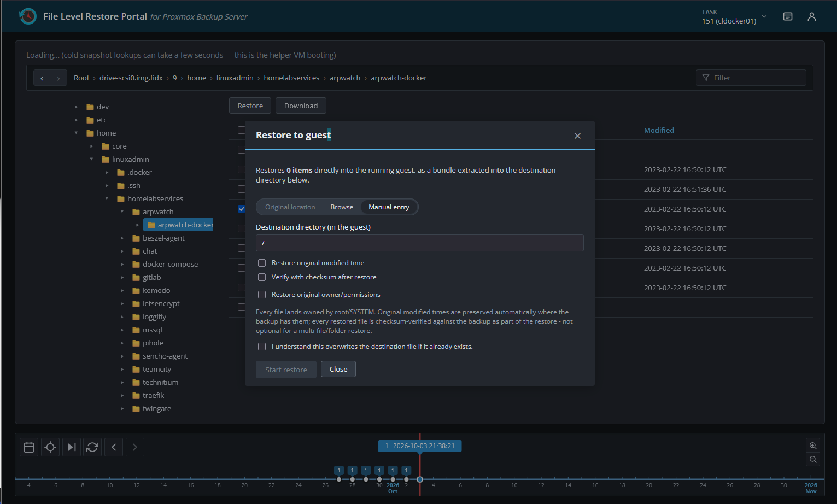Screen dimensions: 837x504
Task: Click the Filter search field
Action: tap(751, 78)
